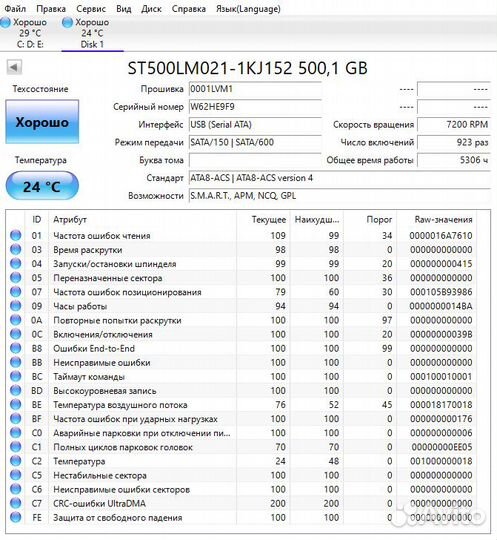Select the Повторные попытки раскрутки row text
497x540 pixels.
coord(117,321)
